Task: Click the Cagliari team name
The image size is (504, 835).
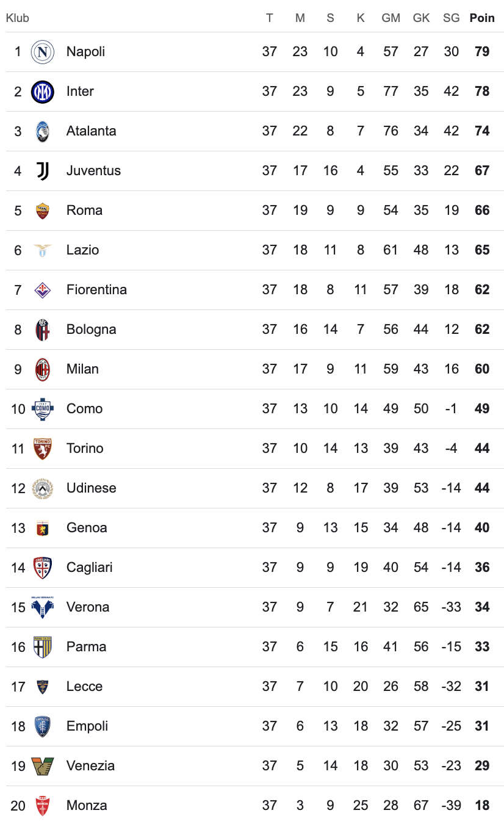Action: pos(90,568)
